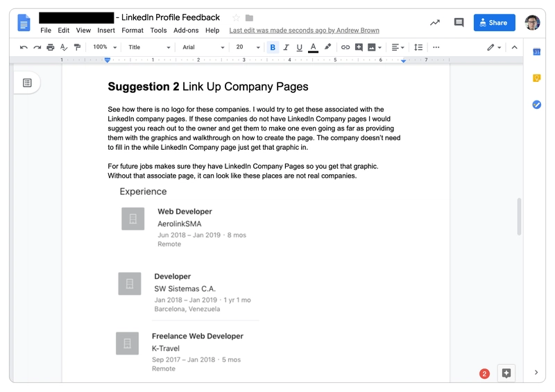The width and height of the screenshot is (555, 392).
Task: Run spelling and grammar check
Action: [64, 47]
